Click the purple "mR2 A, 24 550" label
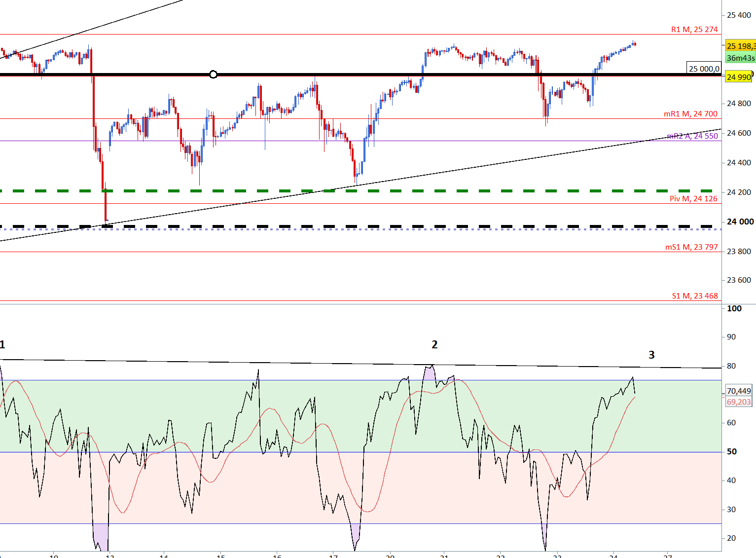 point(692,136)
